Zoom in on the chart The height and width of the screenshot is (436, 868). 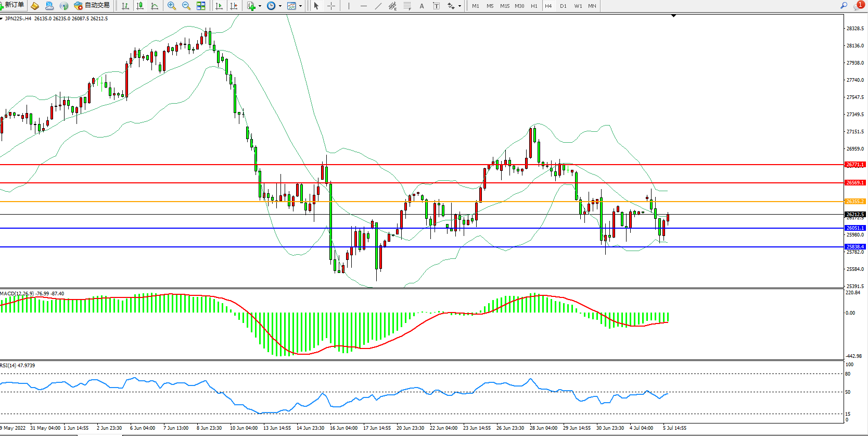click(171, 6)
